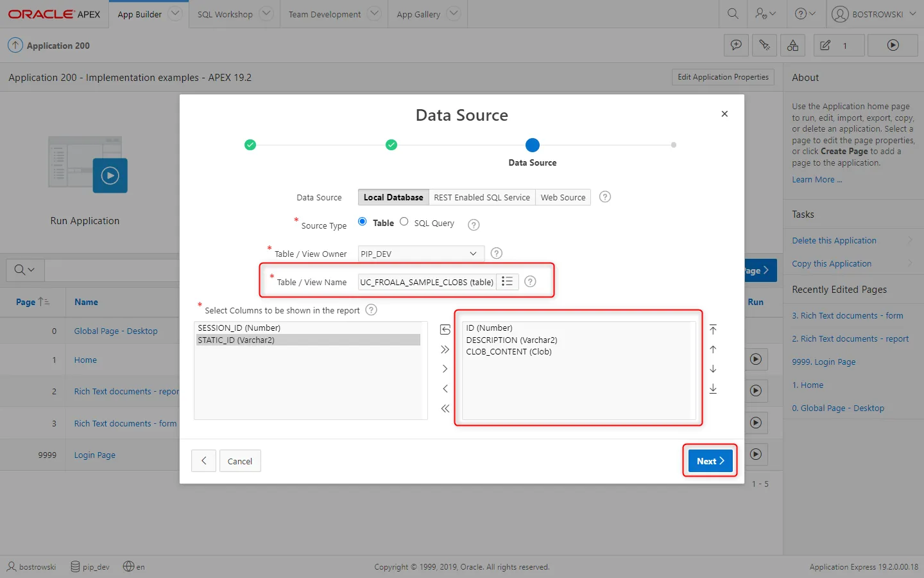924x578 pixels.
Task: Expand the SQL Workshop menu arrow
Action: point(267,13)
